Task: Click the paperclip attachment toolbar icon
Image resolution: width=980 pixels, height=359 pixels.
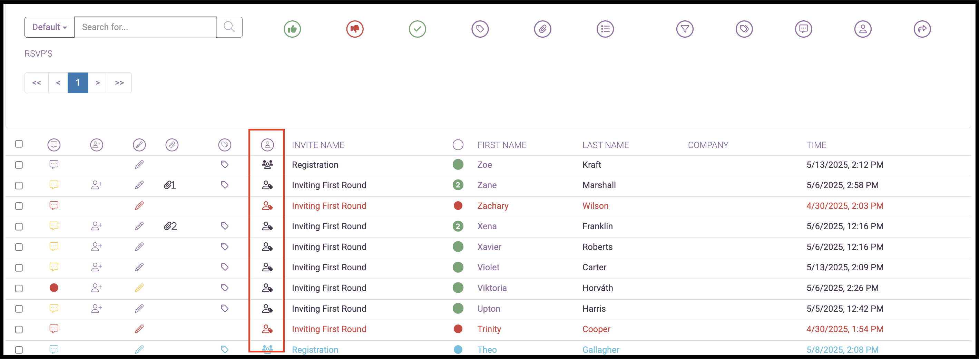Action: [542, 29]
